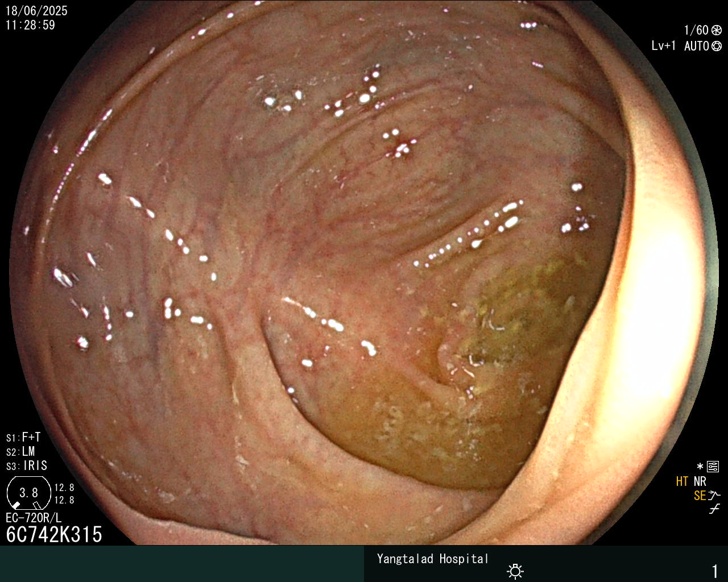
Task: Click the upper 12.8 diameter value
Action: [64, 488]
